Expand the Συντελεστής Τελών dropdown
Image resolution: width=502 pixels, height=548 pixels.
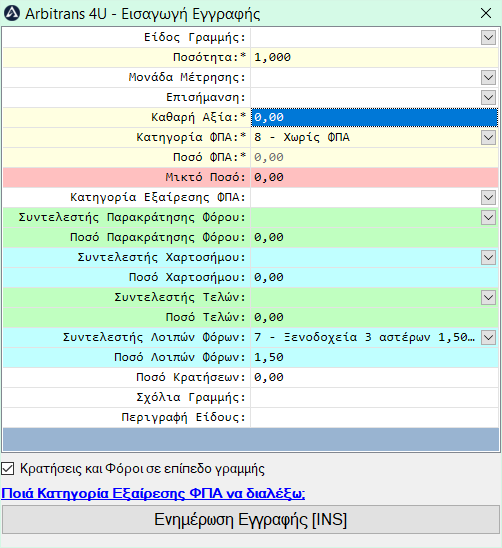488,298
